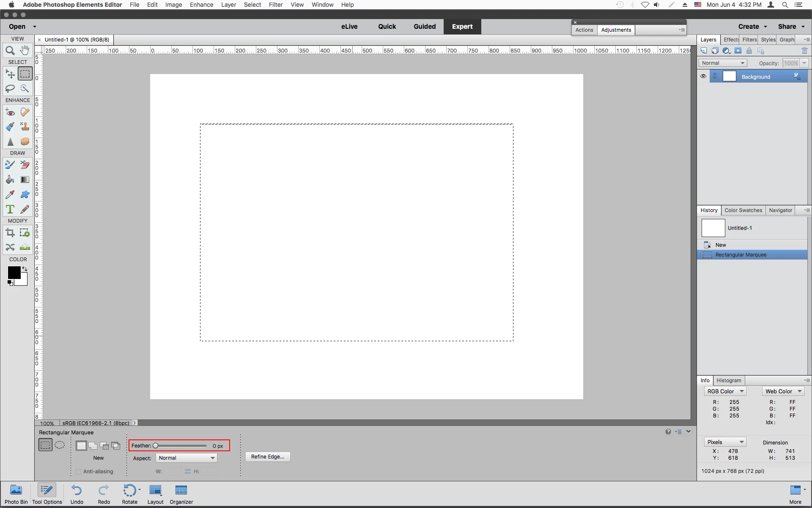Select the Zoom tool
This screenshot has height=508, width=812.
10,51
